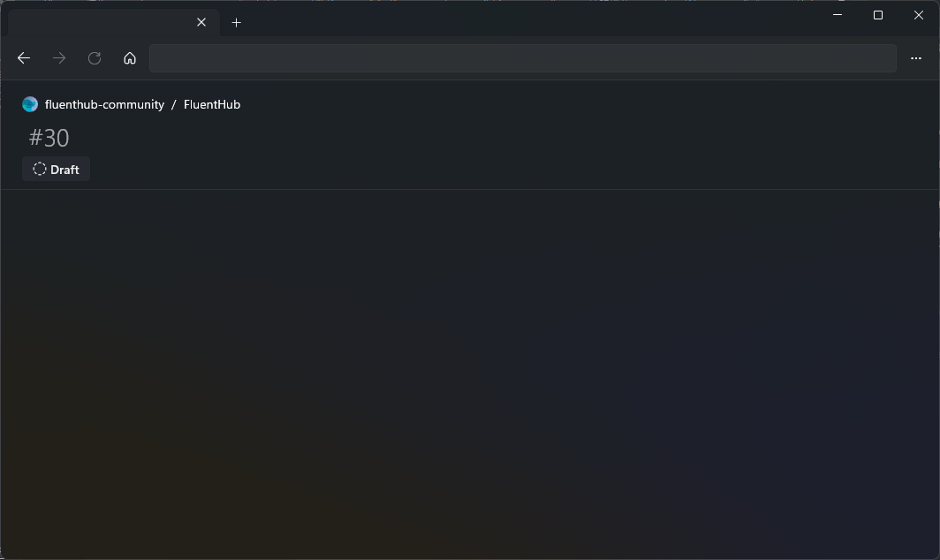Image resolution: width=940 pixels, height=560 pixels.
Task: Open a new tab with the plus icon
Action: click(236, 22)
